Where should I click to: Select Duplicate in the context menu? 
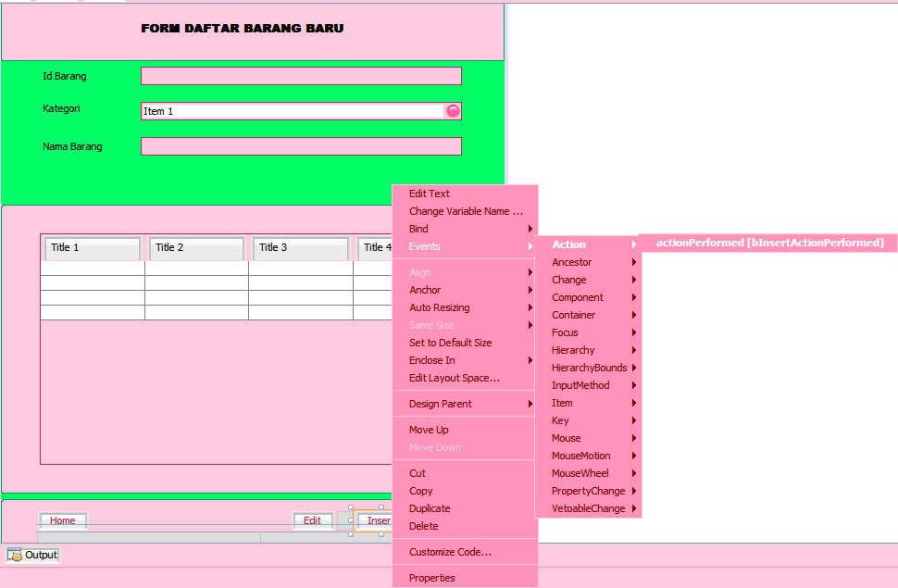[x=465, y=508]
